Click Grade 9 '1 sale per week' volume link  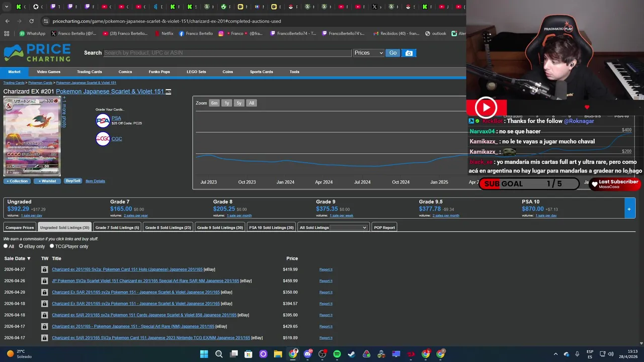coord(342,216)
